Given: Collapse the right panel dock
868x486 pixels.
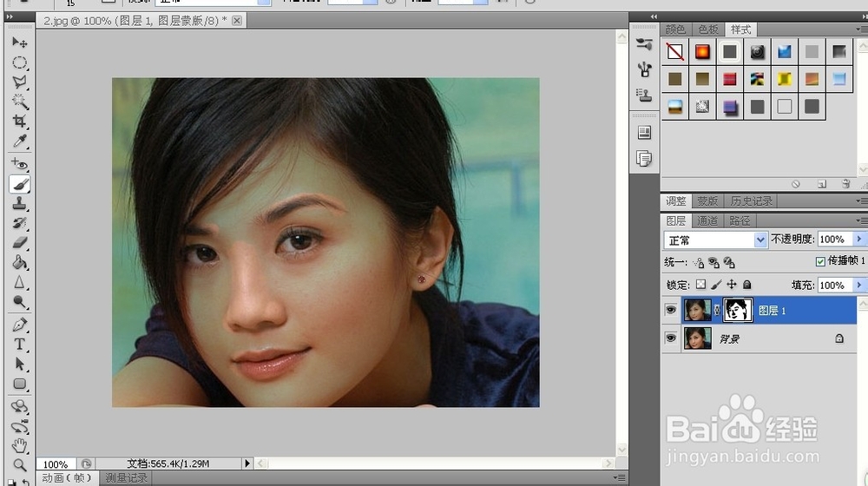Looking at the screenshot, I should tap(654, 16).
